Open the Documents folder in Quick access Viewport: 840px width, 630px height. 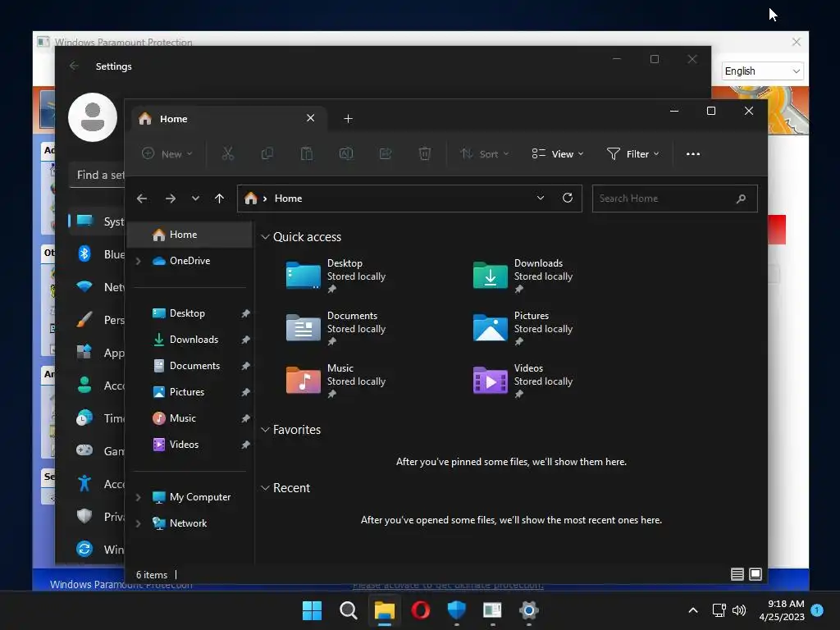click(x=336, y=328)
